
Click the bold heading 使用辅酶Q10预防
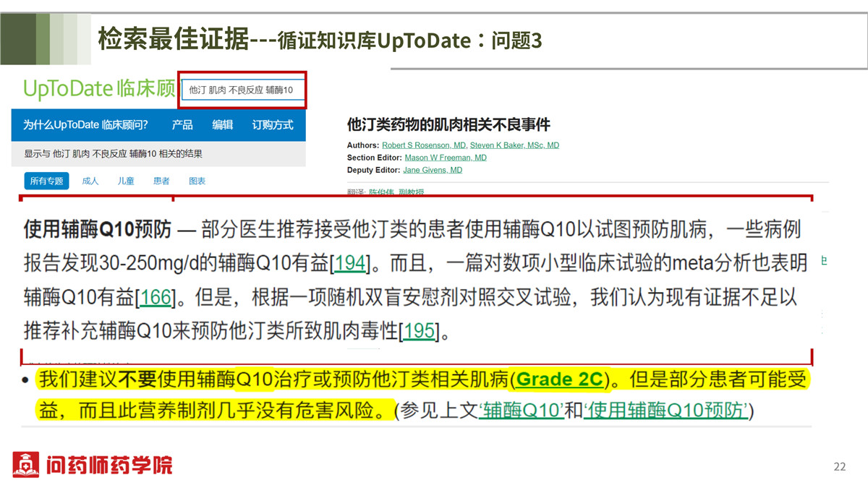click(x=98, y=230)
